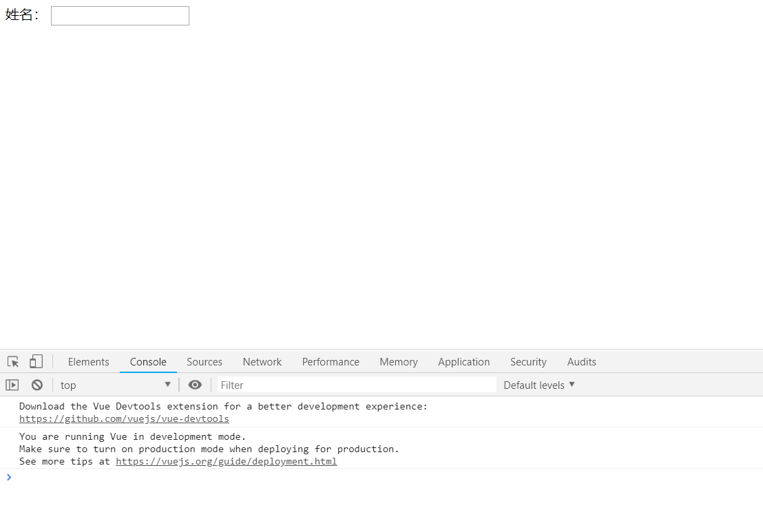Viewport: 763px width, 532px height.
Task: Switch to the Security tab
Action: coord(528,362)
